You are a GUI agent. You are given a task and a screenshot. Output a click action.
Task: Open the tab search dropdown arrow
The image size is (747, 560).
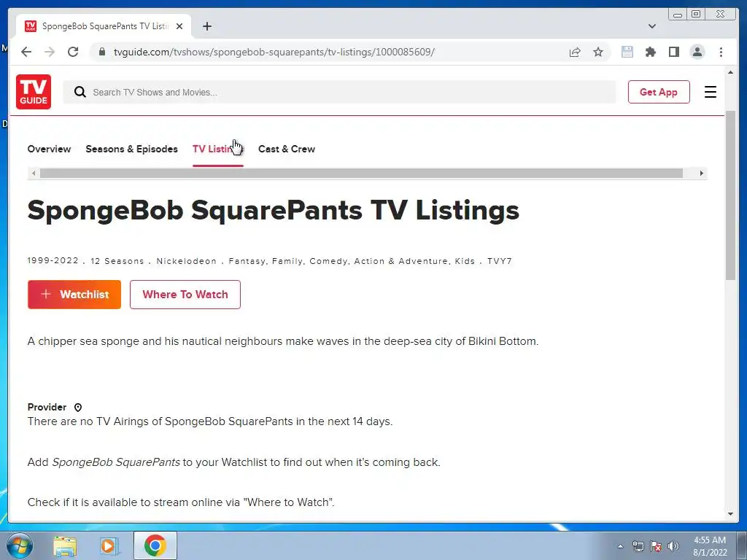pyautogui.click(x=652, y=26)
